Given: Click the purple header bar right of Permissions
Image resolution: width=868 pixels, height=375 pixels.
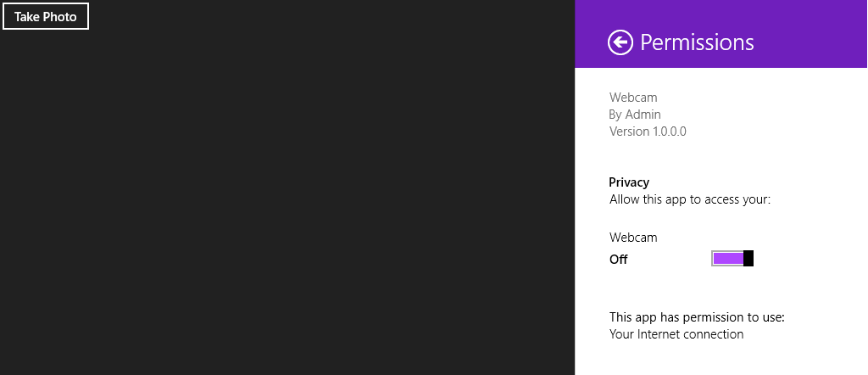Looking at the screenshot, I should click(x=814, y=34).
